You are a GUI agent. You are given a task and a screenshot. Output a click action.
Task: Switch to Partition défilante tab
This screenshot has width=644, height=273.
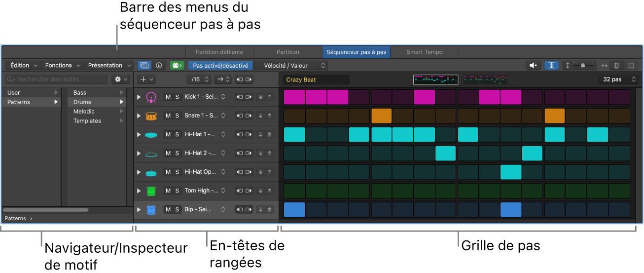(219, 52)
